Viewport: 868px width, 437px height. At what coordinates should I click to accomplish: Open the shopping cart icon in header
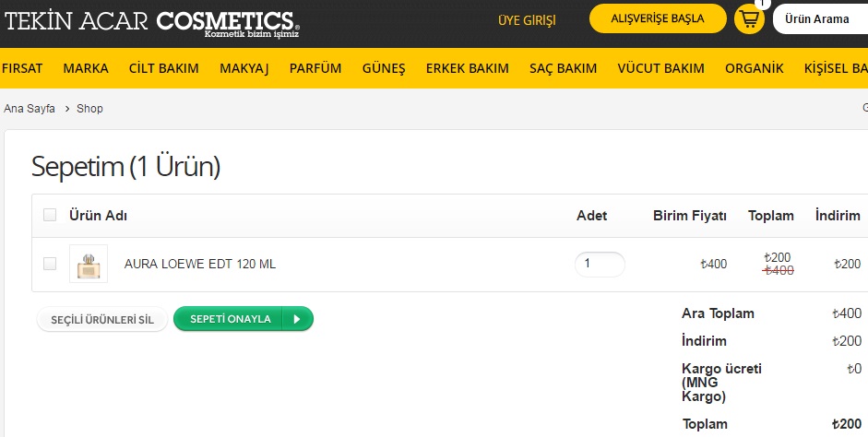tap(749, 19)
